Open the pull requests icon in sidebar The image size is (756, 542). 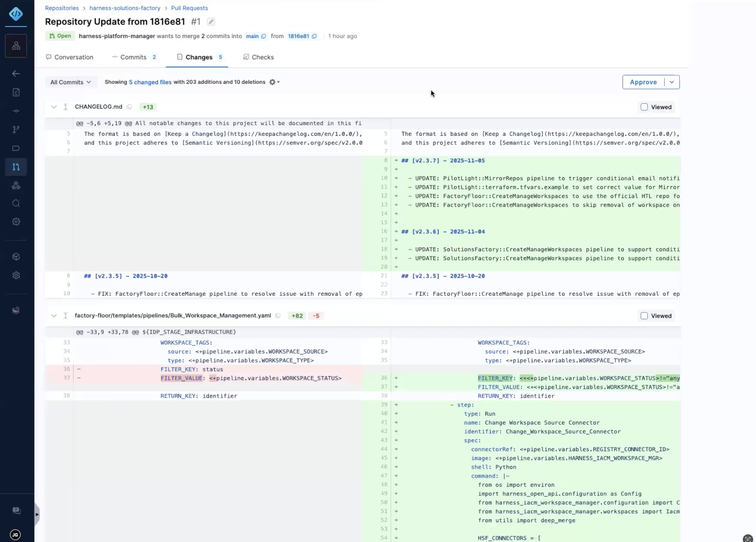pos(16,167)
